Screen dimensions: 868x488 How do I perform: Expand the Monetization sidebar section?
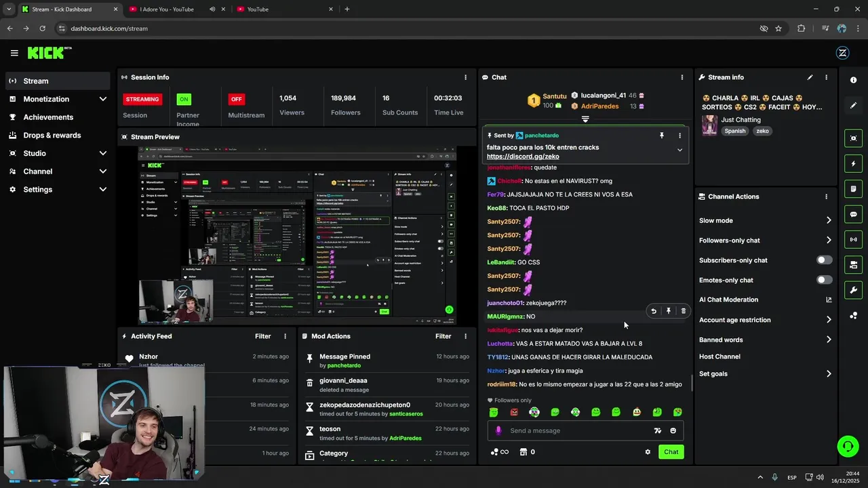point(103,99)
